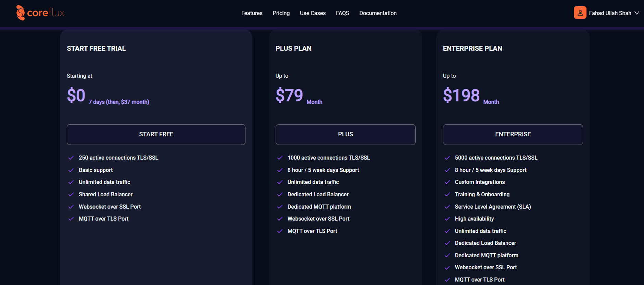Click checkmark beside 1000 active connections
The image size is (644, 285).
280,158
